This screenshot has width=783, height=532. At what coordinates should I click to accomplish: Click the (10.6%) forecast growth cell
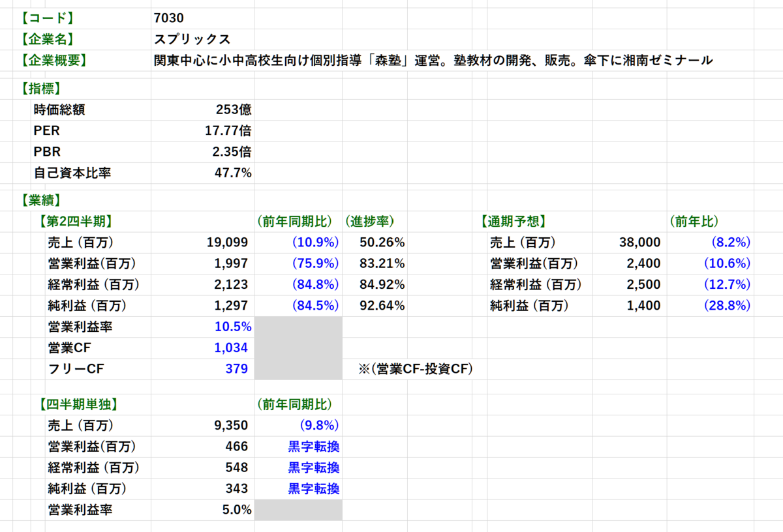coord(727,263)
